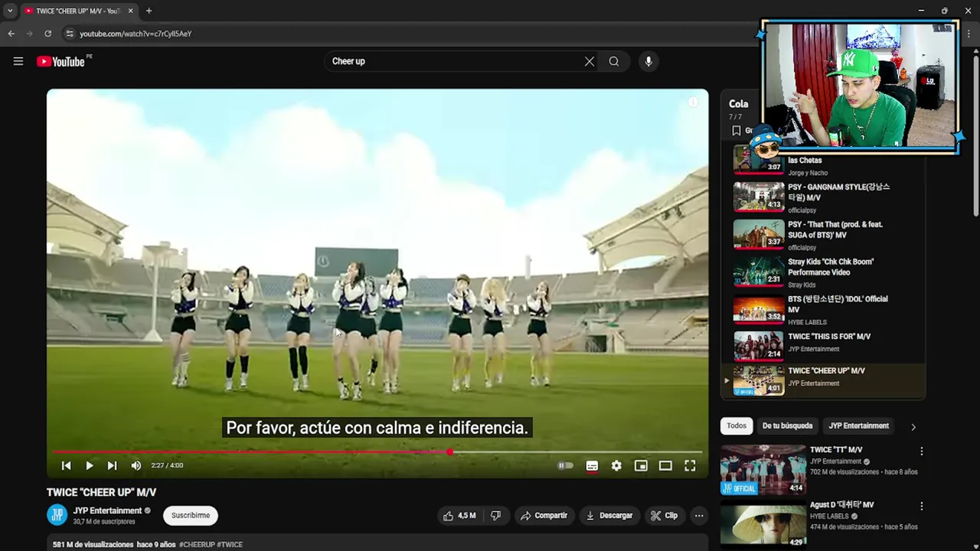This screenshot has width=980, height=551.
Task: Select the Todos filter chip
Action: tap(737, 425)
